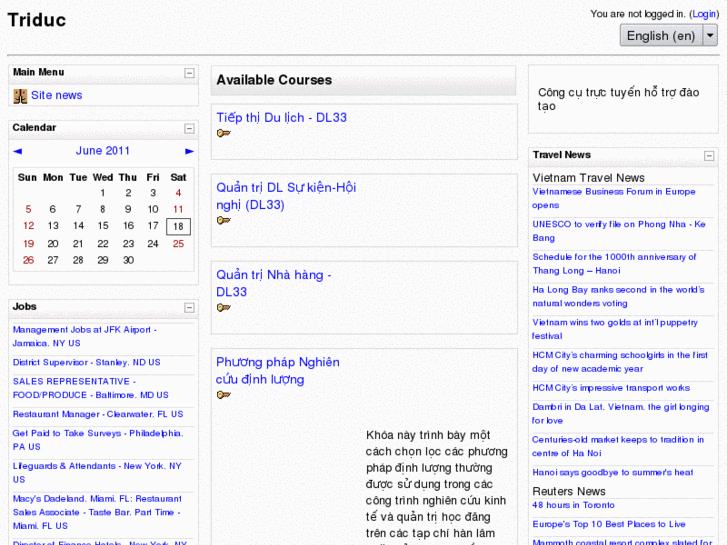
Task: Click the Site news forum icon
Action: (20, 96)
